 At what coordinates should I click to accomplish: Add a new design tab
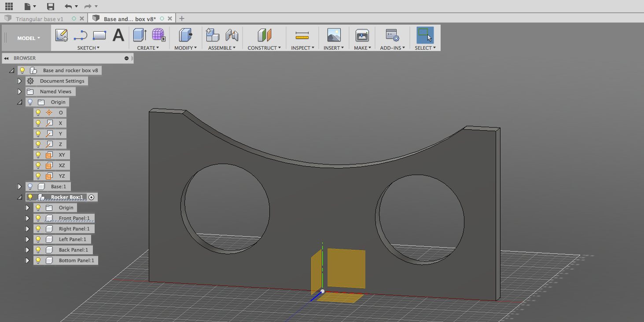182,18
